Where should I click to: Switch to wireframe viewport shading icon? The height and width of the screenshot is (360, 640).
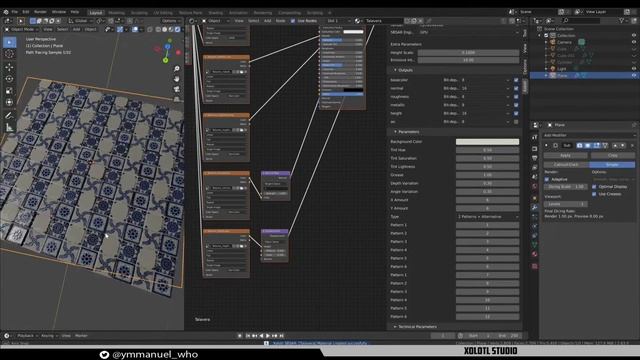point(158,29)
